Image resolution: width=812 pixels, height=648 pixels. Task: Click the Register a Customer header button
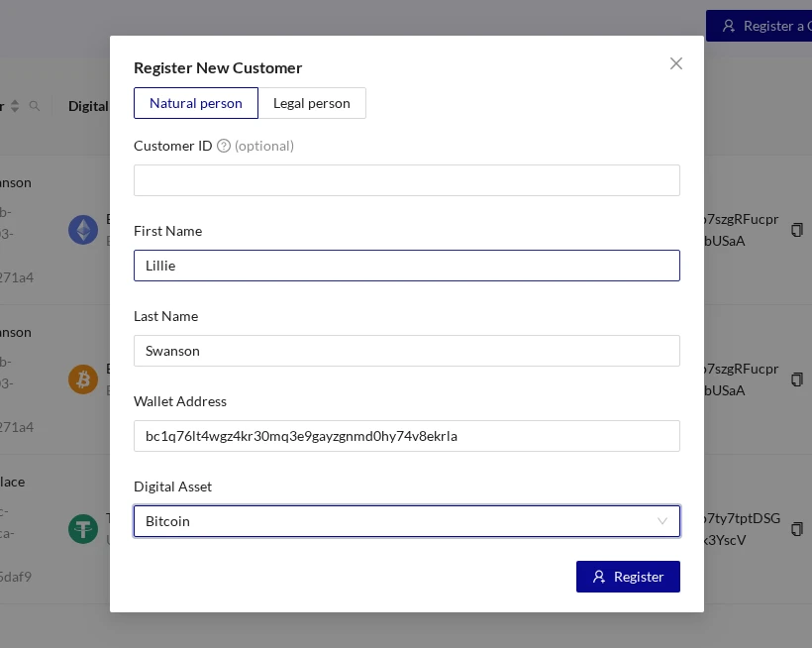[760, 26]
